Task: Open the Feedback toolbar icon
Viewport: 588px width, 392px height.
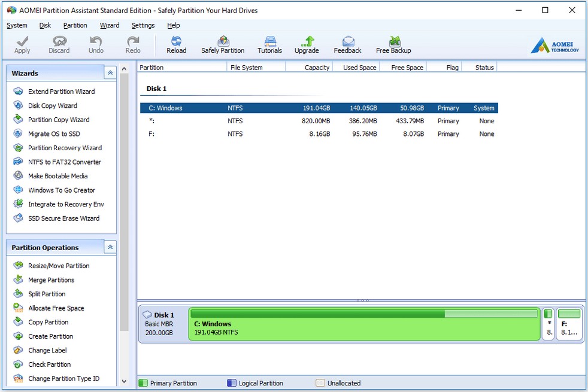Action: click(x=348, y=41)
